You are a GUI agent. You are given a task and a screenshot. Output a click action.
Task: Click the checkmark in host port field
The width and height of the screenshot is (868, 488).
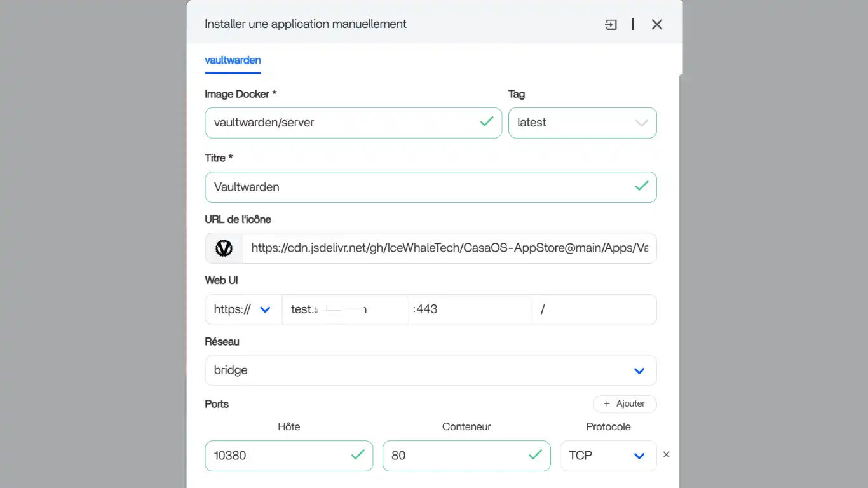coord(358,455)
